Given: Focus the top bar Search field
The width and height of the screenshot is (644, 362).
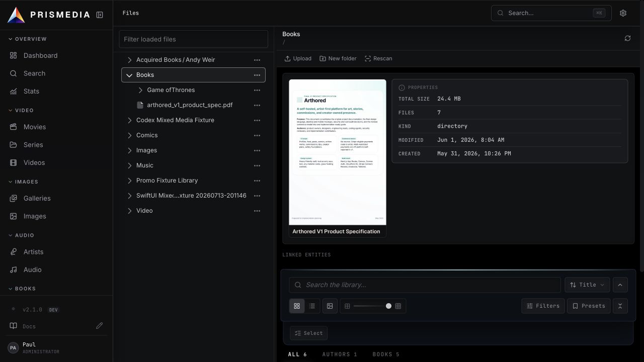Looking at the screenshot, I should coord(551,13).
